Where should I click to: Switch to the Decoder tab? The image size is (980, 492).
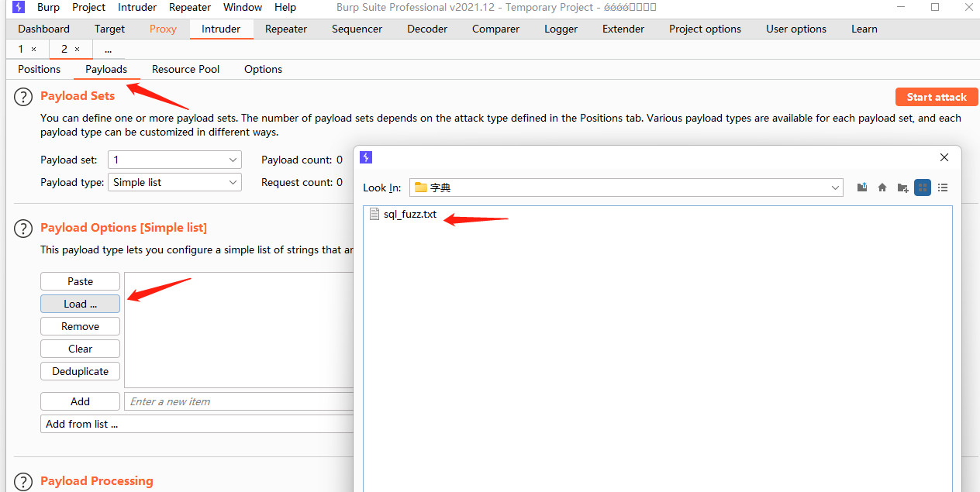pos(427,29)
